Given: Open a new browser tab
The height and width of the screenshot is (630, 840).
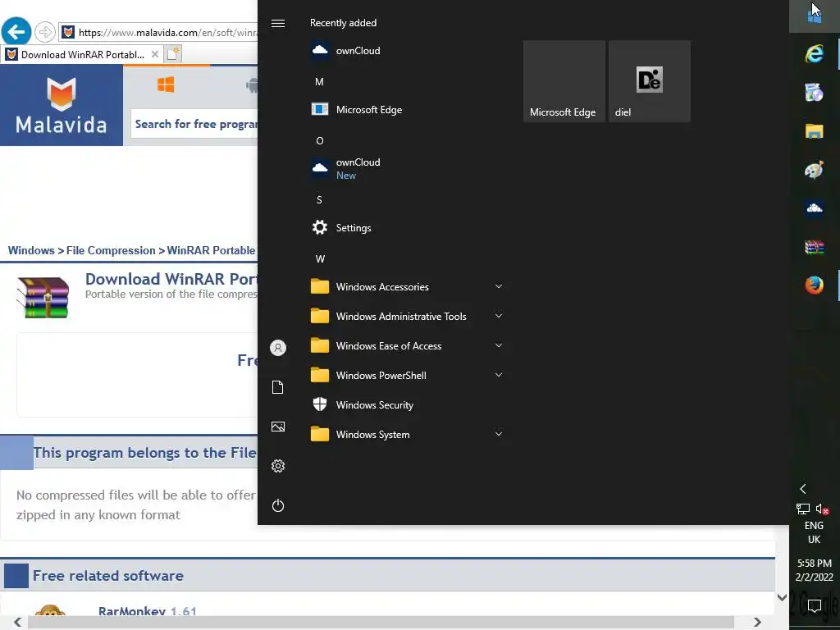Looking at the screenshot, I should (x=172, y=54).
